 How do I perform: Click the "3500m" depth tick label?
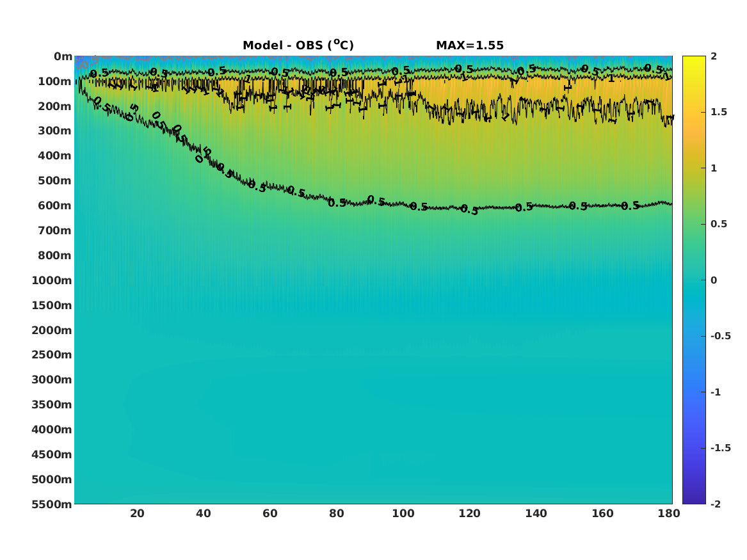pyautogui.click(x=52, y=404)
